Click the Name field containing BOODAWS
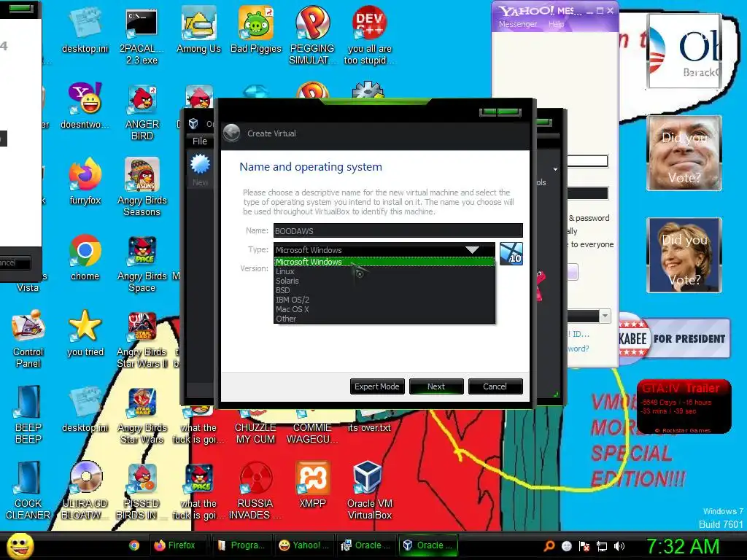747x560 pixels. click(x=398, y=230)
